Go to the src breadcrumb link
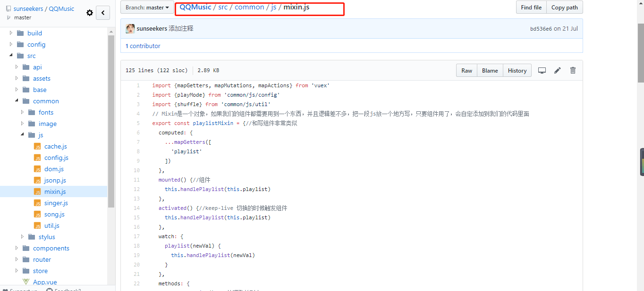 (223, 7)
